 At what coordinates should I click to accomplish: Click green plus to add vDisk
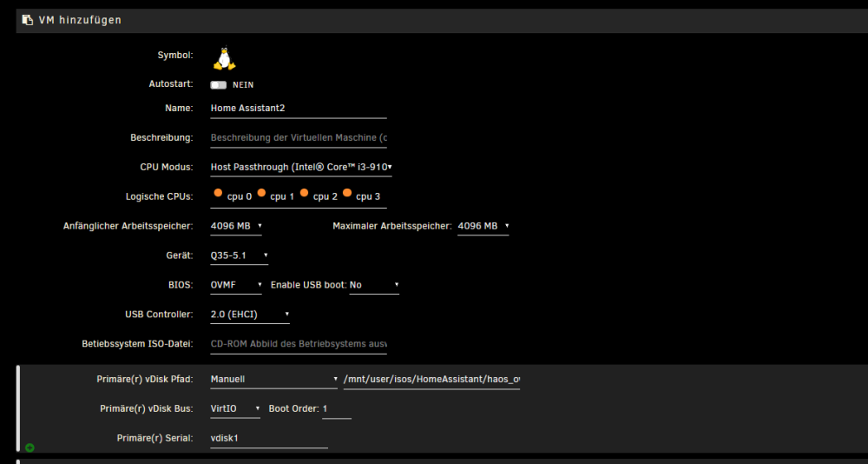(x=30, y=447)
